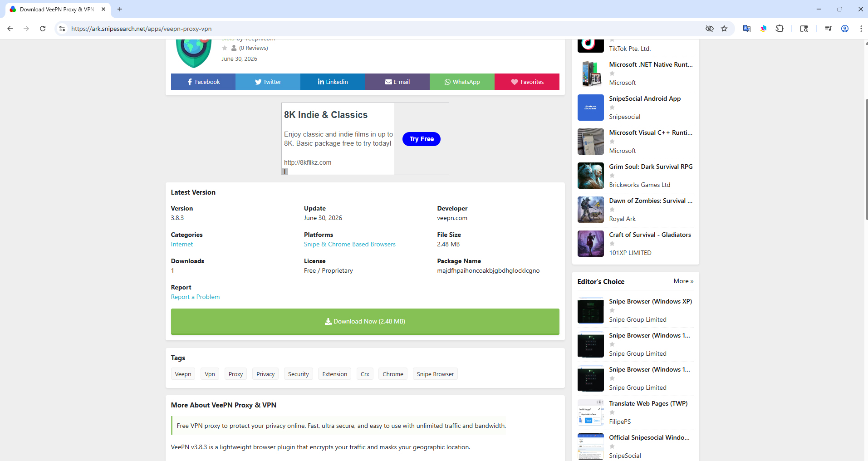Open Snipe Browser (Windows XP) thumbnail
The height and width of the screenshot is (461, 868).
[x=591, y=310]
